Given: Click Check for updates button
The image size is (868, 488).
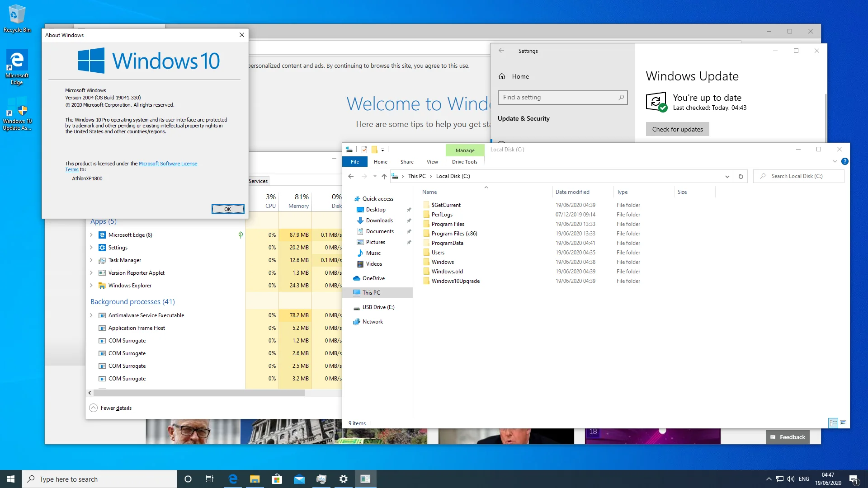Looking at the screenshot, I should [x=677, y=129].
